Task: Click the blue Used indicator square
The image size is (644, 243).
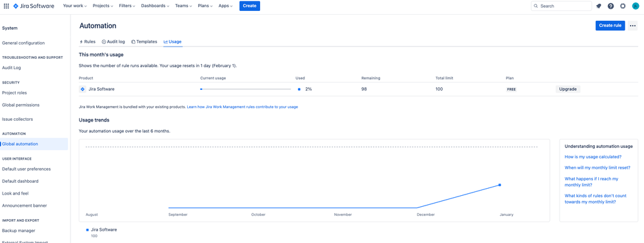Action: 299,89
